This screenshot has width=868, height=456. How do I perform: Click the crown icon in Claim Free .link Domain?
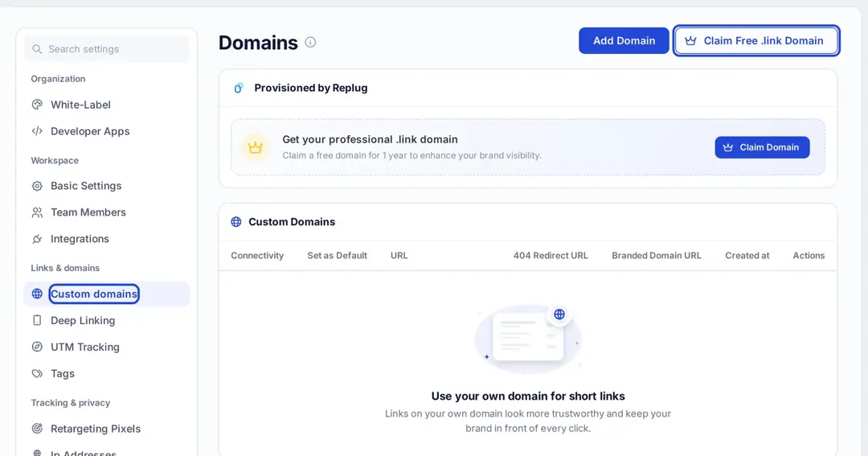[x=690, y=40]
